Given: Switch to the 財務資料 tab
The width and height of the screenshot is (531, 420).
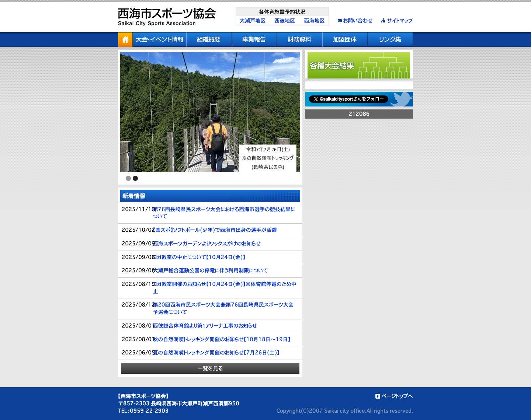Looking at the screenshot, I should [299, 39].
